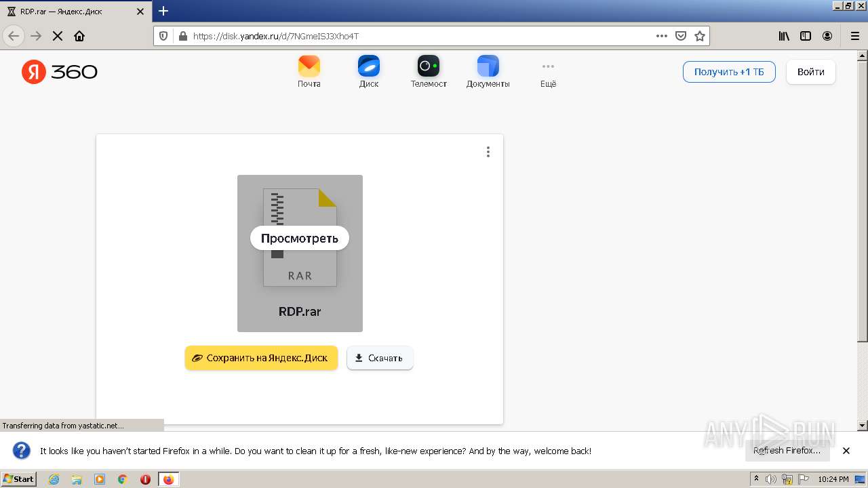Viewport: 868px width, 488px height.
Task: Click the tracking protection shield icon
Action: 163,36
